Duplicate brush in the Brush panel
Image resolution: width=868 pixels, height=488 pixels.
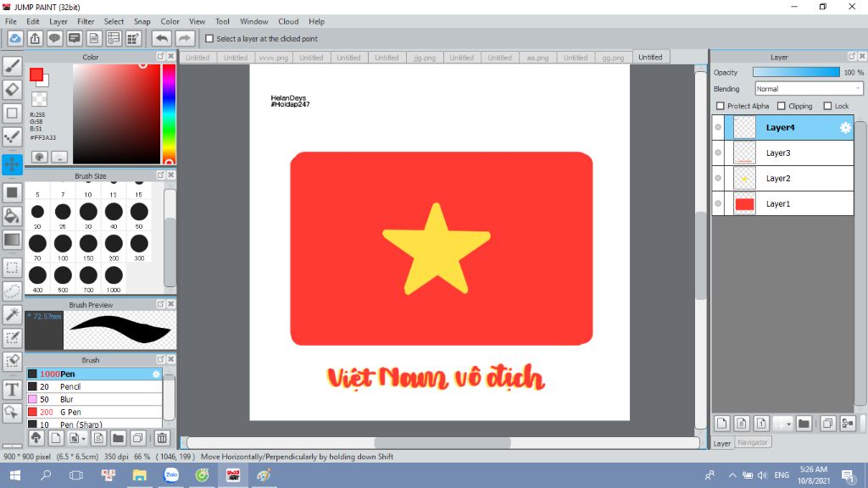point(138,438)
